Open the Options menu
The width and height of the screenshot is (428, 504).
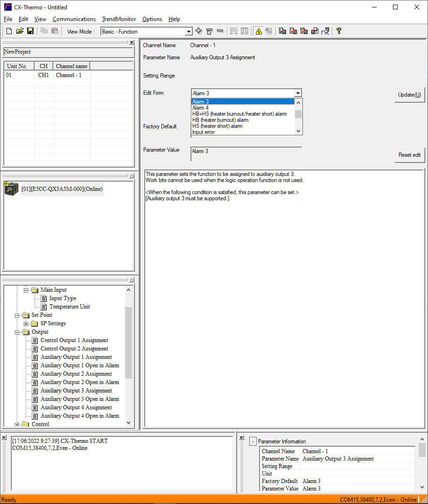coord(152,19)
